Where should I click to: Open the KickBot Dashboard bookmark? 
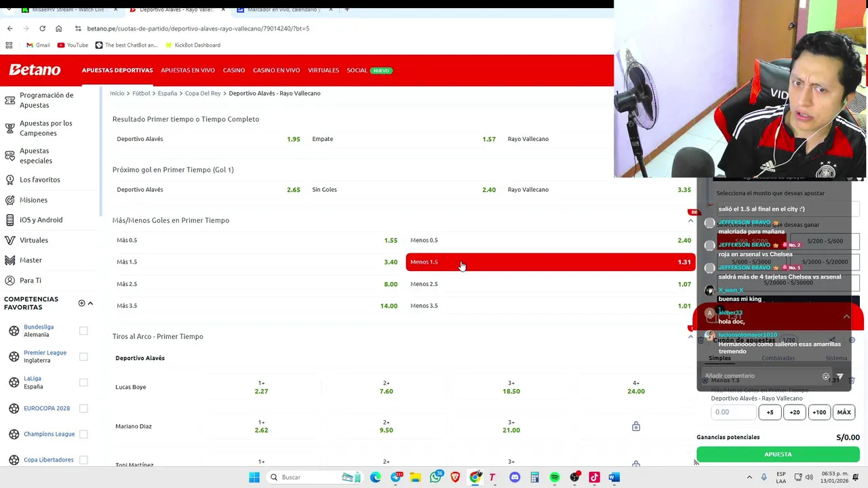click(192, 45)
